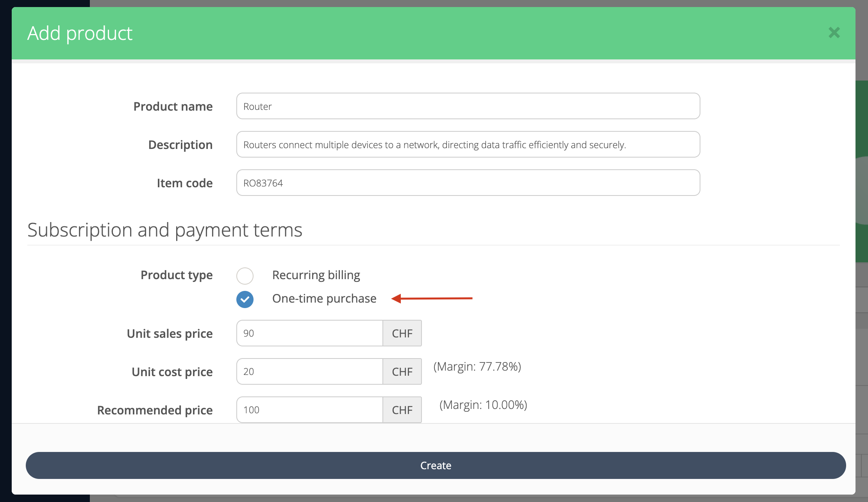Click CHF addon beside Recommended price
The image size is (868, 502).
pos(402,410)
